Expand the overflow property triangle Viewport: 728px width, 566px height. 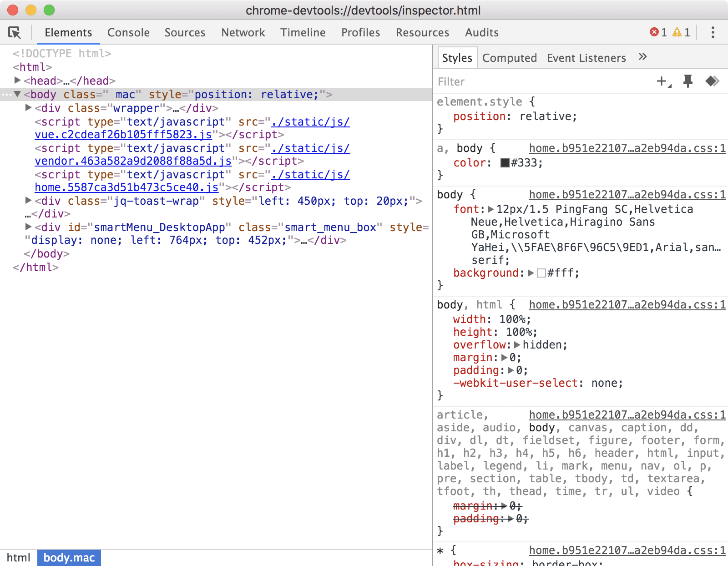[517, 345]
